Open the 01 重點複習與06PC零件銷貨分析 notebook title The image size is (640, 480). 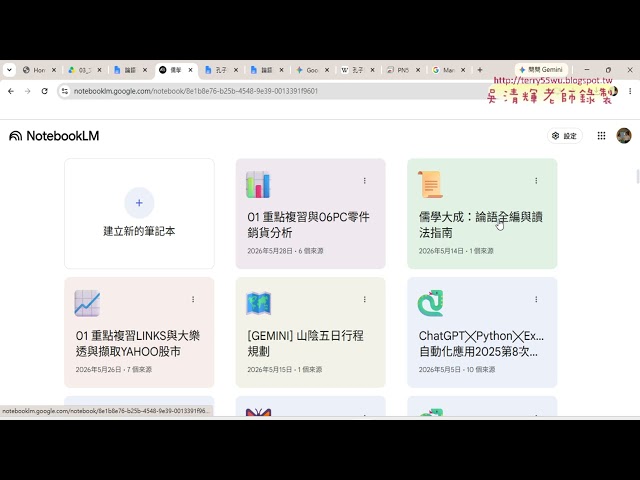[308, 224]
